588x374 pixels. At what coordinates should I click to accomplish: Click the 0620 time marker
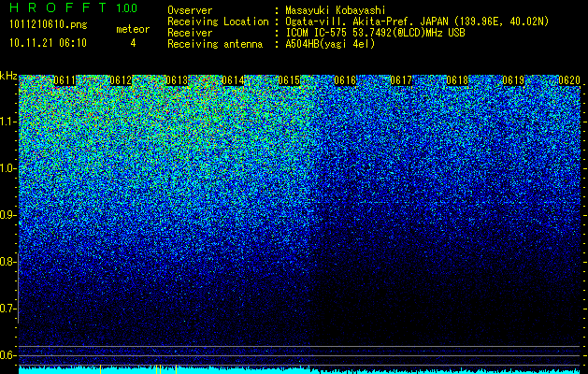tap(569, 80)
